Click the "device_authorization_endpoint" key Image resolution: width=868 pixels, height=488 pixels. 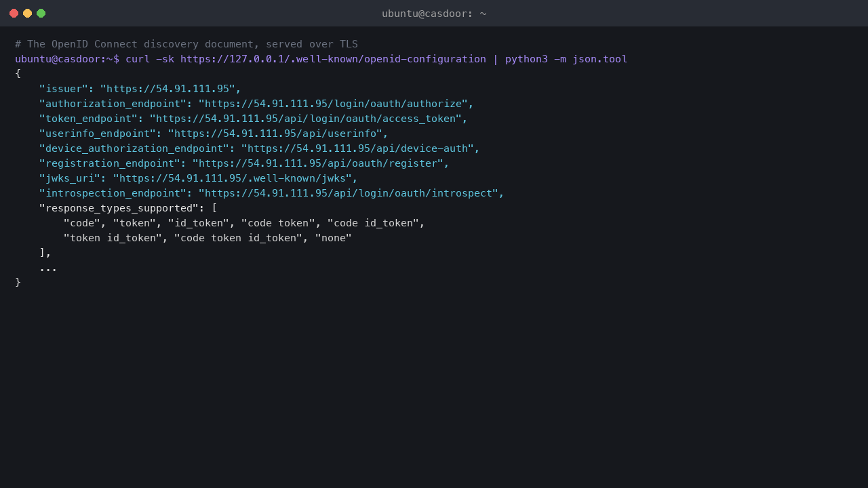[134, 148]
